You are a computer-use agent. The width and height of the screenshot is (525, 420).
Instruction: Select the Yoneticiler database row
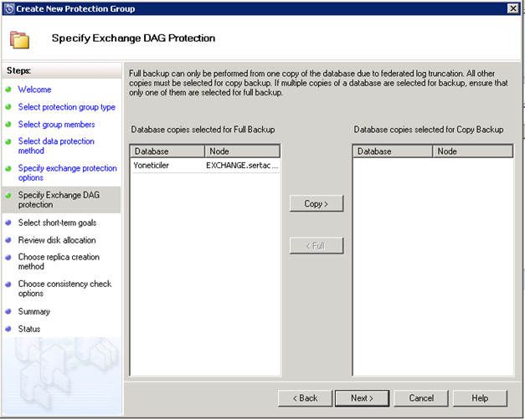coord(152,166)
